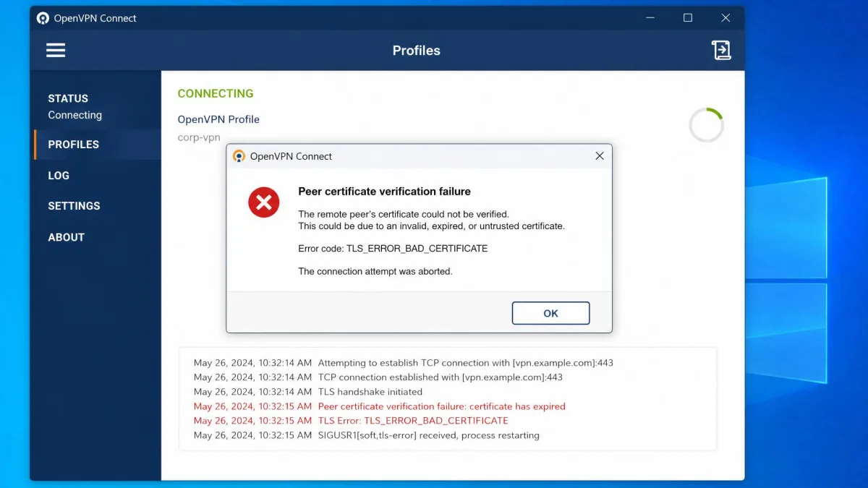Open the Status section in sidebar
868x488 pixels.
(x=68, y=98)
